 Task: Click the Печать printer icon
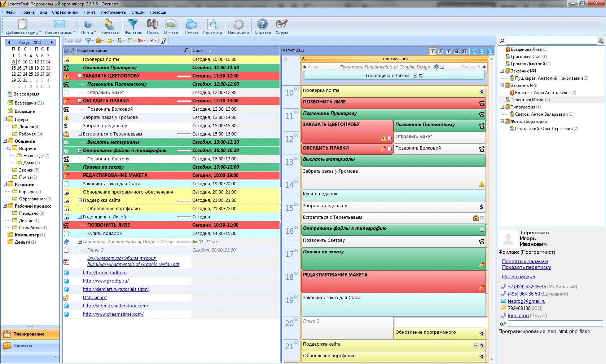pyautogui.click(x=191, y=24)
